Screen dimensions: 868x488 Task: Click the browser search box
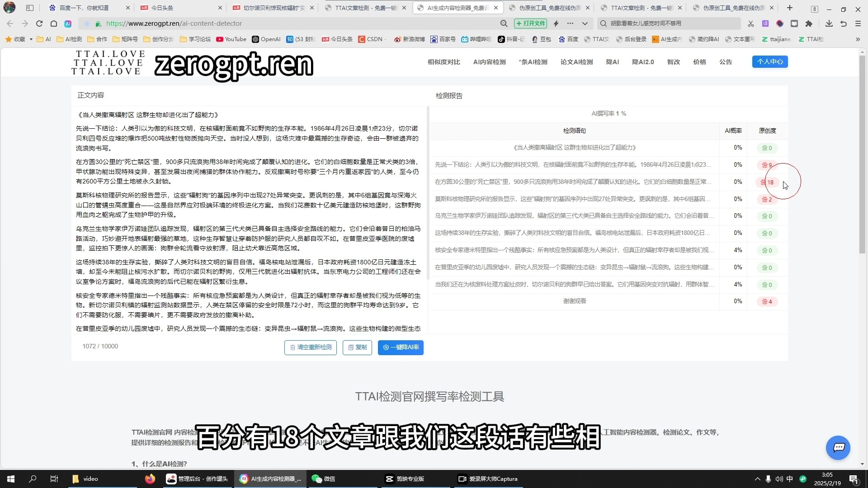670,23
